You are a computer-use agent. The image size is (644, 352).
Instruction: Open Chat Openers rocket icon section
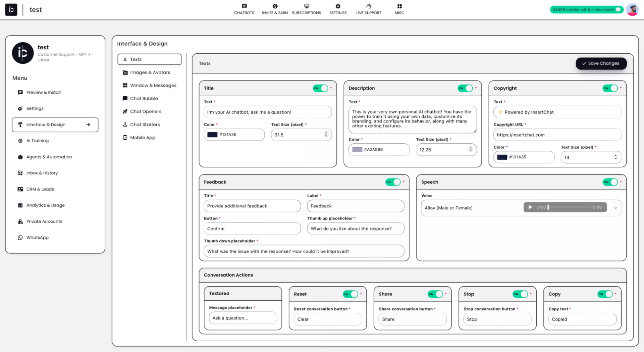tap(125, 111)
